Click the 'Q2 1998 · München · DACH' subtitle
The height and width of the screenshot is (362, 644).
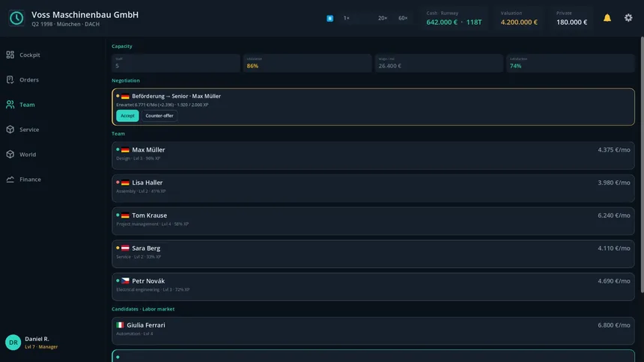tap(66, 24)
